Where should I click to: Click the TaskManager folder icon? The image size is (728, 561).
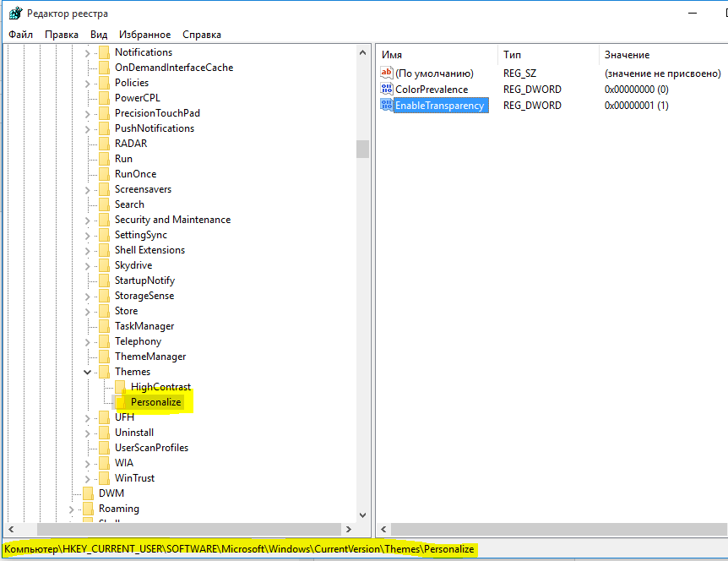coord(104,326)
